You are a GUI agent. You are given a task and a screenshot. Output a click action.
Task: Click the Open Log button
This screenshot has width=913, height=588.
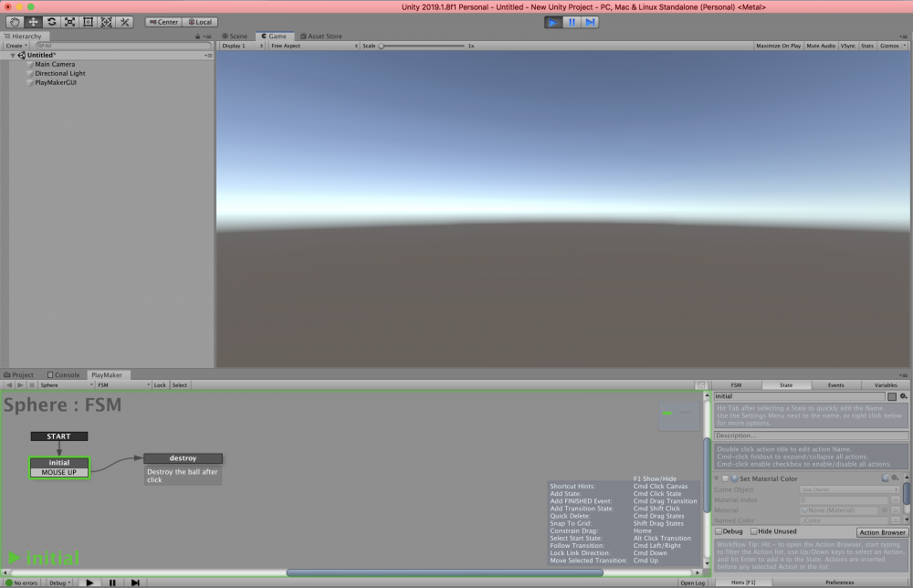[692, 583]
